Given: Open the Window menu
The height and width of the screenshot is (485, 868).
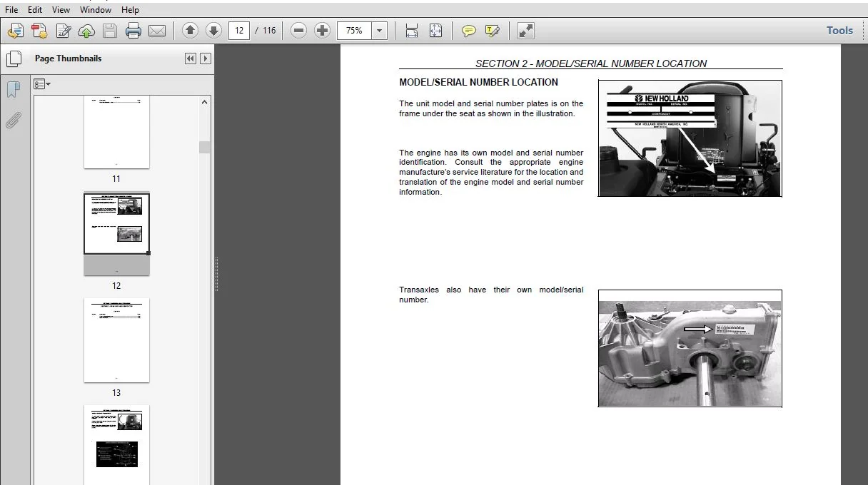Looking at the screenshot, I should click(x=96, y=10).
